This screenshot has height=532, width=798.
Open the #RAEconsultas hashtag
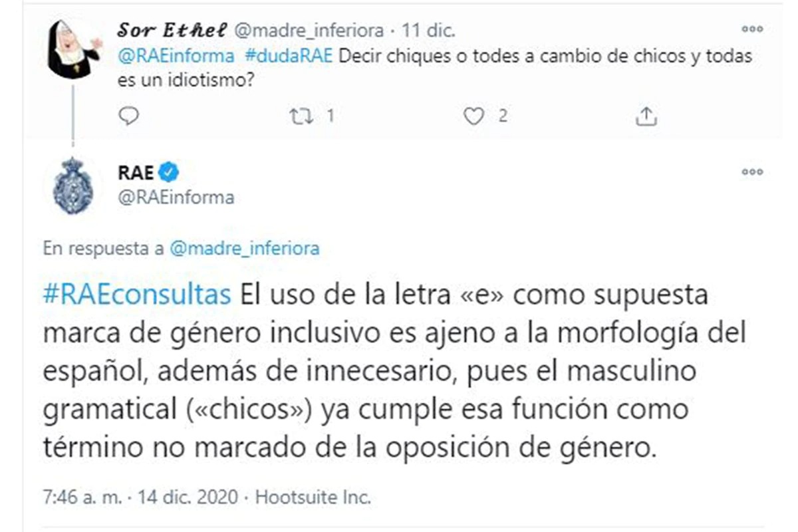click(x=137, y=295)
